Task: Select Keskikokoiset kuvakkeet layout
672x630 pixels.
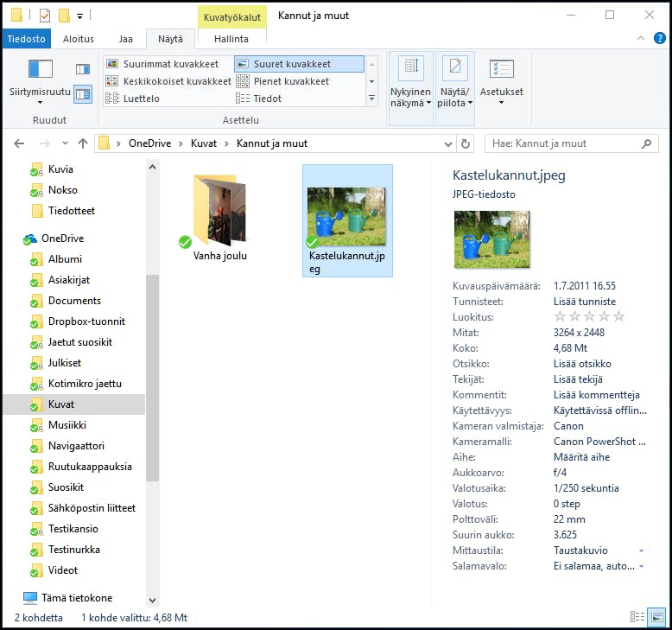Action: click(169, 81)
